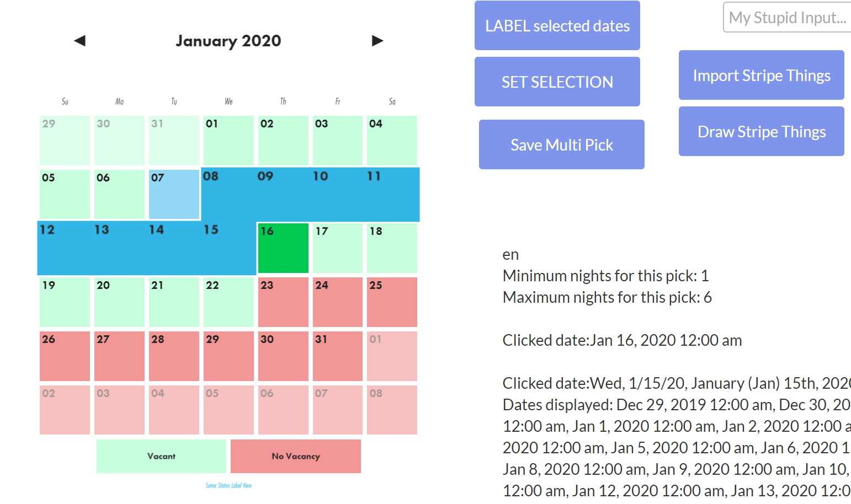Pick January 08 in the blue range
851x504 pixels.
pyautogui.click(x=228, y=194)
